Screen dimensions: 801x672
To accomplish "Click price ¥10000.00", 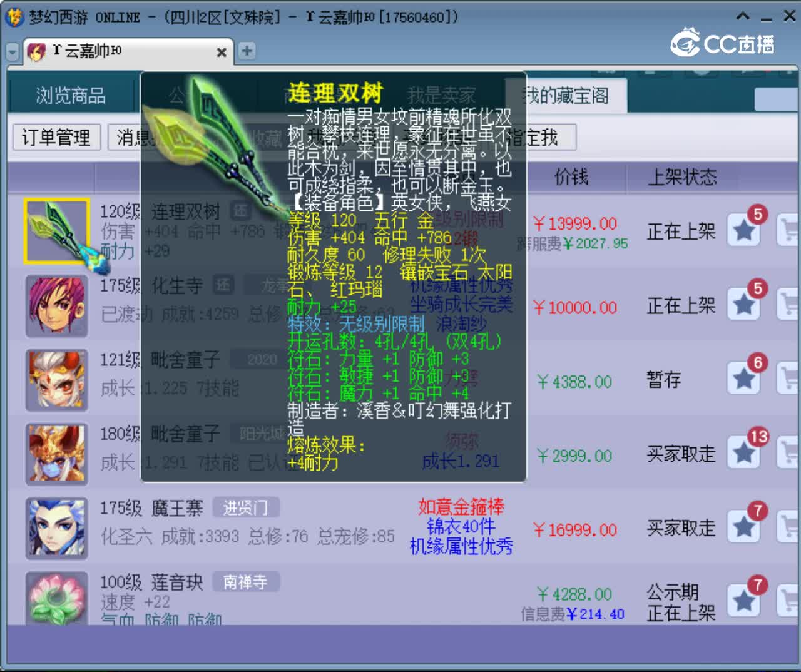I will click(x=575, y=308).
